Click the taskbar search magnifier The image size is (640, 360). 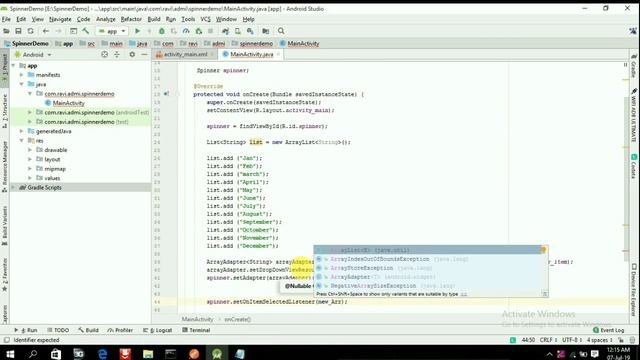coord(33,353)
